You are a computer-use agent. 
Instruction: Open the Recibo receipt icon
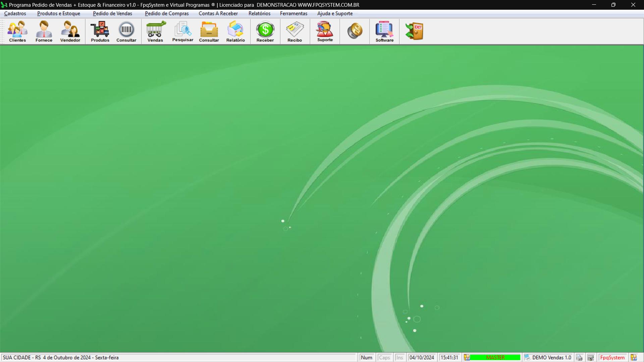point(295,32)
